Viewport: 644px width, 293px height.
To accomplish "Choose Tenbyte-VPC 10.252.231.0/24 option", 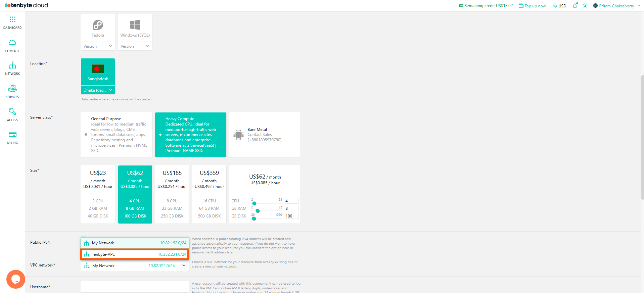I will coord(135,254).
